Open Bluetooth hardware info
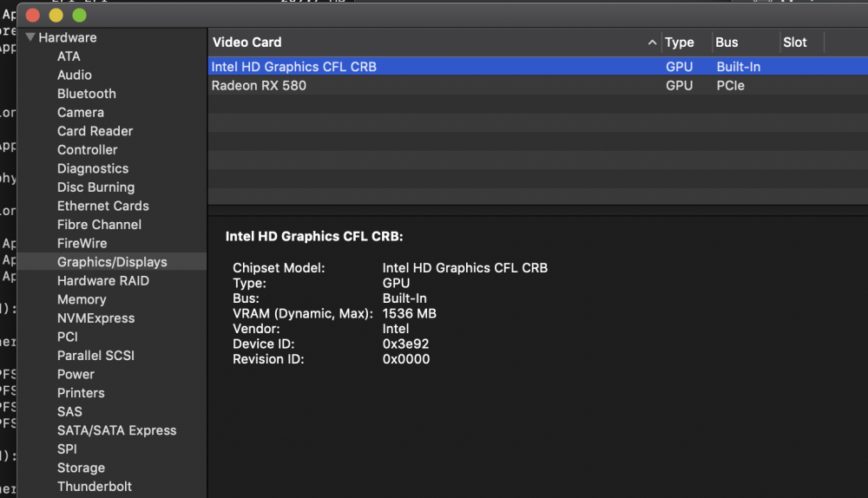This screenshot has width=868, height=498. point(86,94)
